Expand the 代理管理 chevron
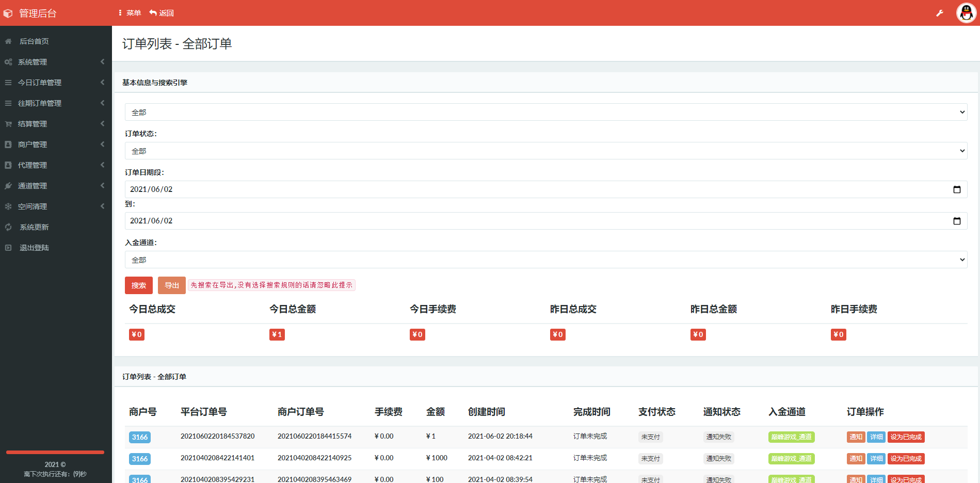 [102, 165]
